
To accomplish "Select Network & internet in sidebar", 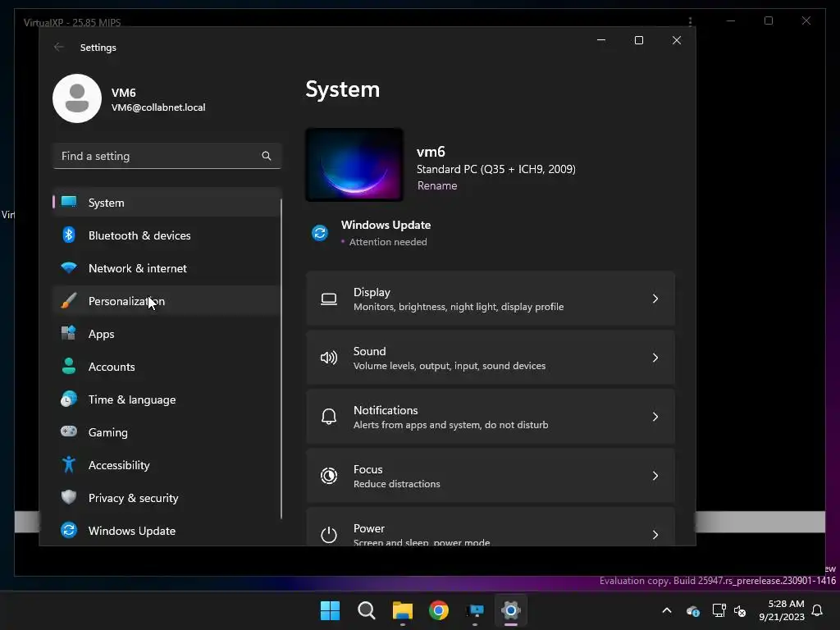I will (x=138, y=268).
